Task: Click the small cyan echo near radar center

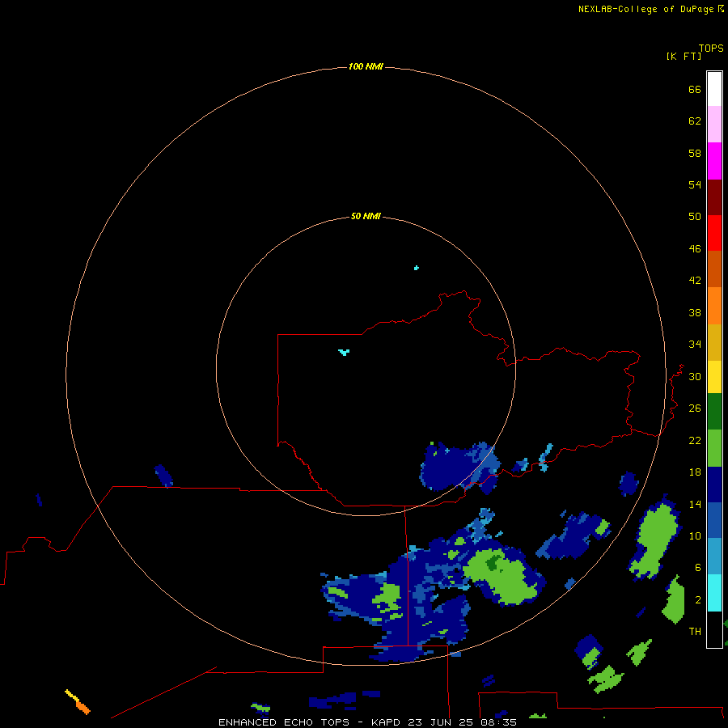Action: (344, 353)
